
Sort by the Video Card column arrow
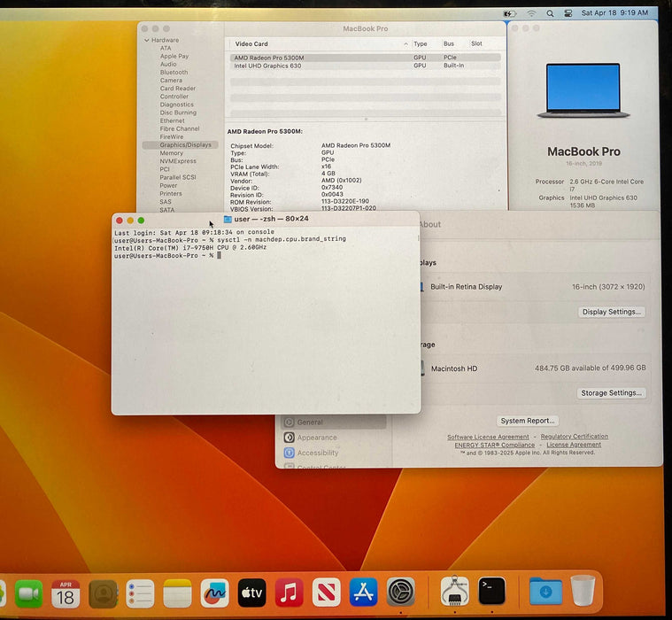tap(406, 44)
